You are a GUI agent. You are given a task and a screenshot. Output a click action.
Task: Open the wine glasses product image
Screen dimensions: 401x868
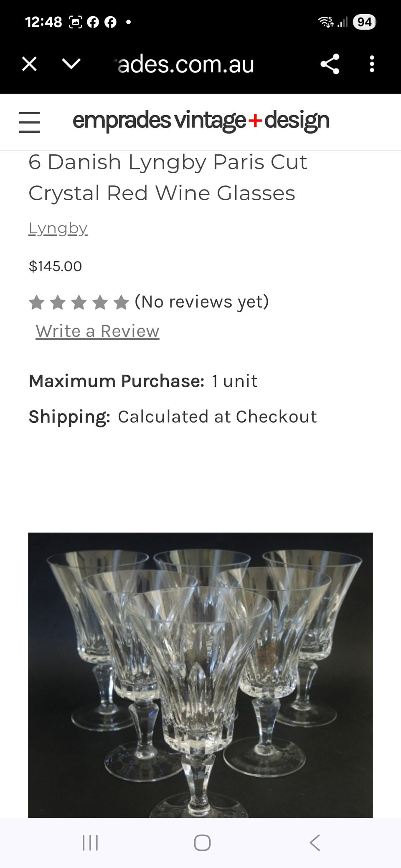[x=200, y=675]
